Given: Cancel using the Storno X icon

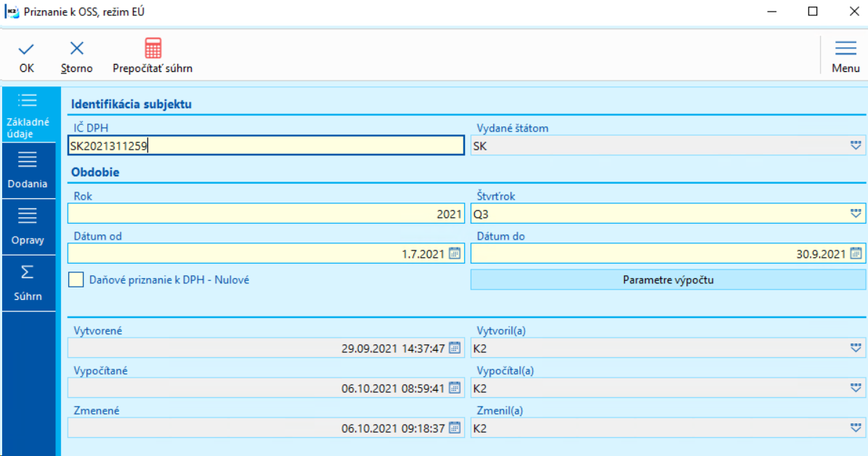Looking at the screenshot, I should point(76,49).
